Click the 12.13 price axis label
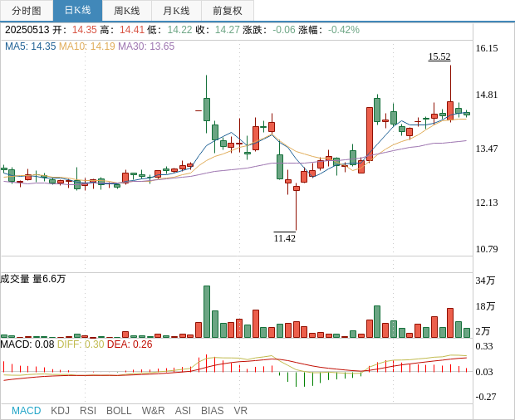Viewport: 515px width, 420px height. [x=487, y=203]
